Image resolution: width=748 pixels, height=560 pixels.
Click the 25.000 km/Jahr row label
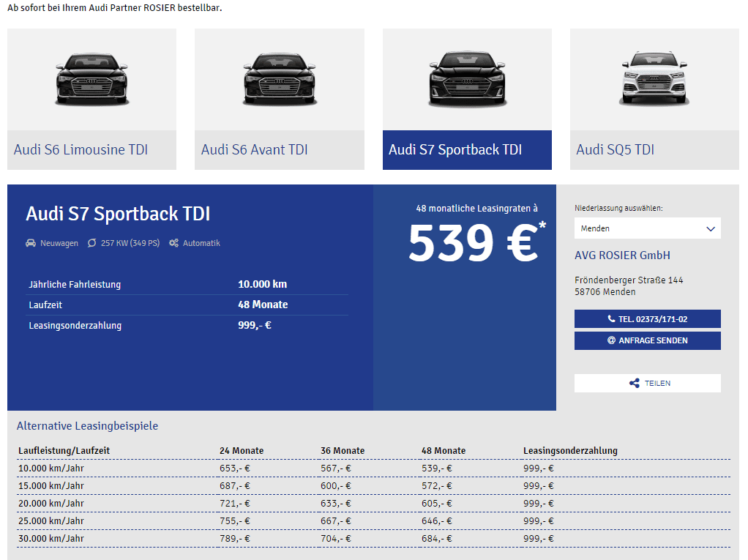pyautogui.click(x=51, y=521)
